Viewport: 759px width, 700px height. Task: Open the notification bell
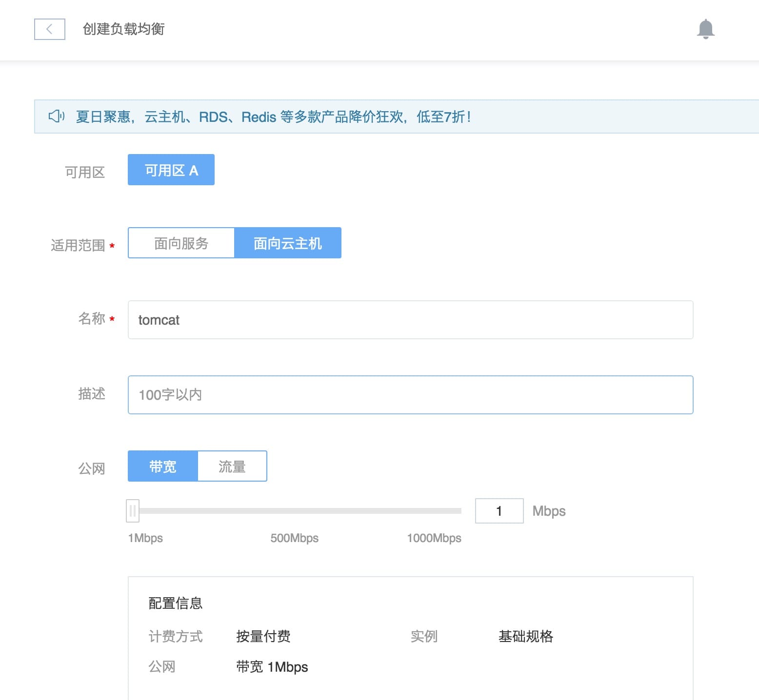705,29
